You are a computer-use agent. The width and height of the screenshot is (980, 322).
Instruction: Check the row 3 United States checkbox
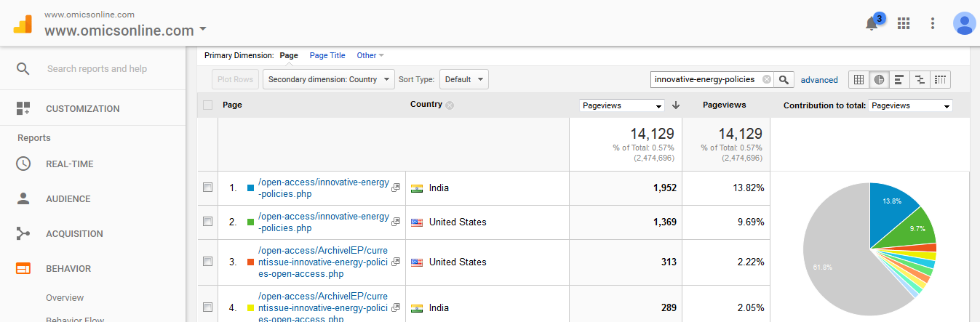(208, 261)
